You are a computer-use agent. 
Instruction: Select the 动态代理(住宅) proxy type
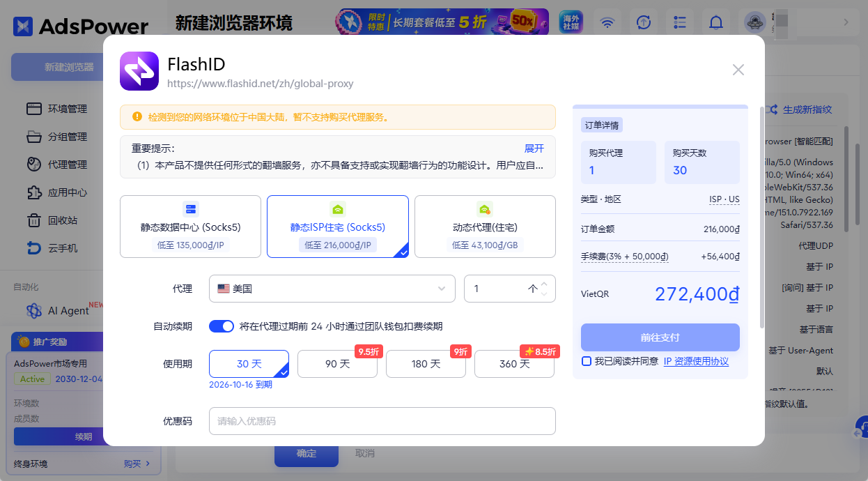[x=485, y=227]
